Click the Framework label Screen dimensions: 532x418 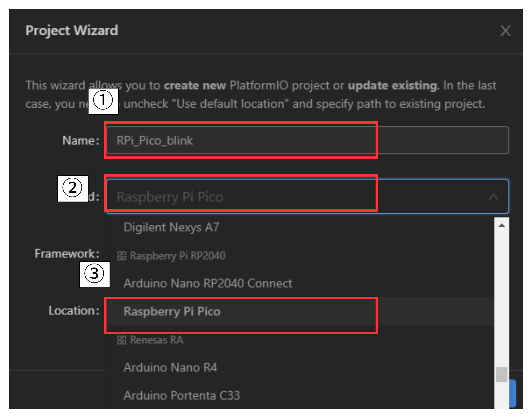(x=67, y=253)
